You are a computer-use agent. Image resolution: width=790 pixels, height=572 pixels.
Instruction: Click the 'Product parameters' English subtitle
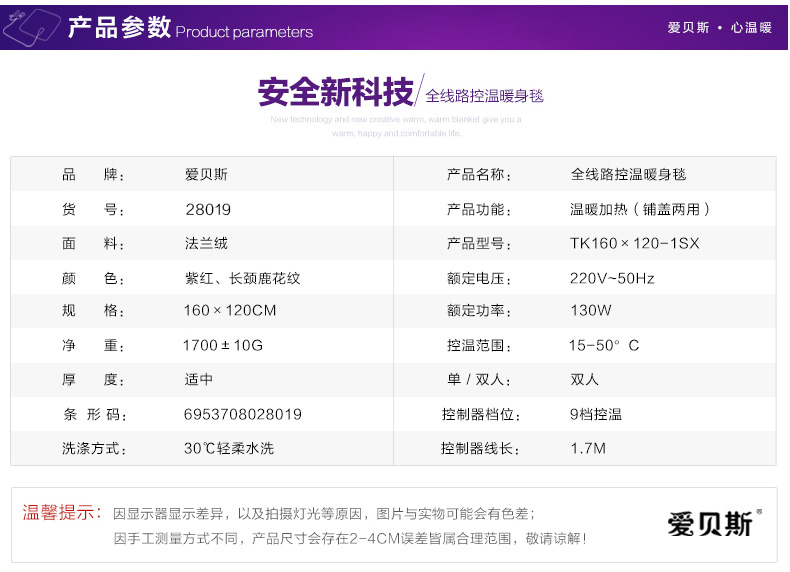[x=244, y=32]
